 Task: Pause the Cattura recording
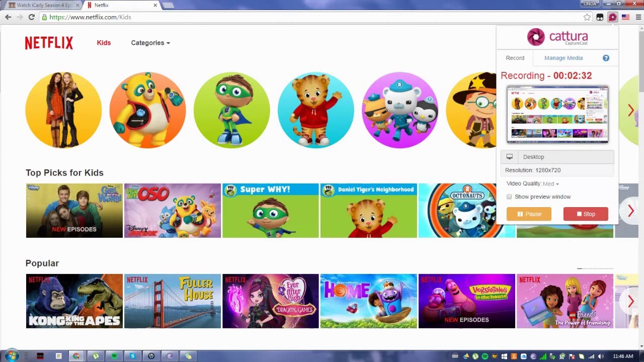pyautogui.click(x=529, y=214)
